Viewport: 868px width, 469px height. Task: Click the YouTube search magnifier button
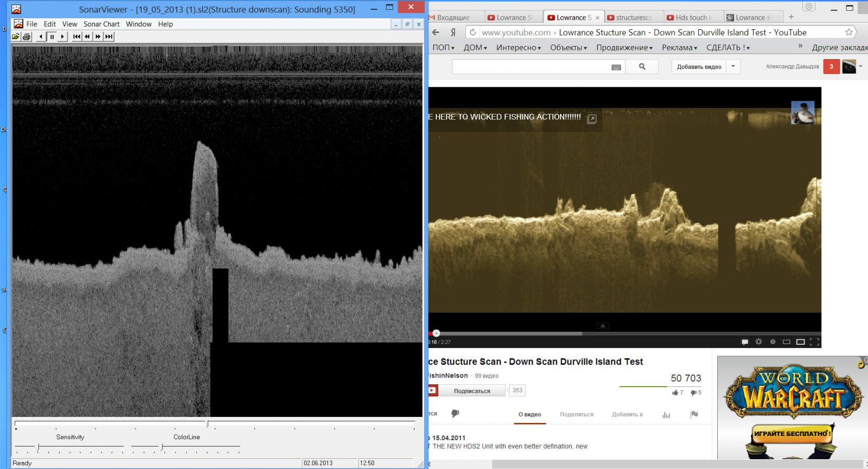tap(642, 67)
